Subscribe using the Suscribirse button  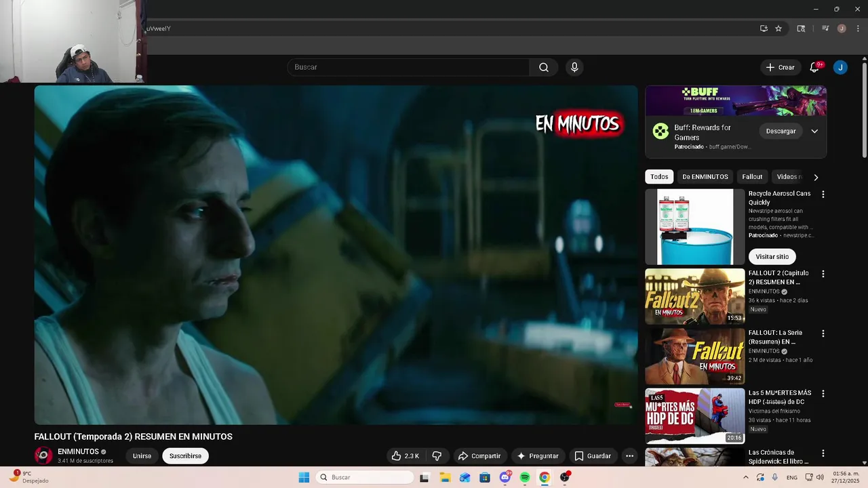[x=185, y=456]
